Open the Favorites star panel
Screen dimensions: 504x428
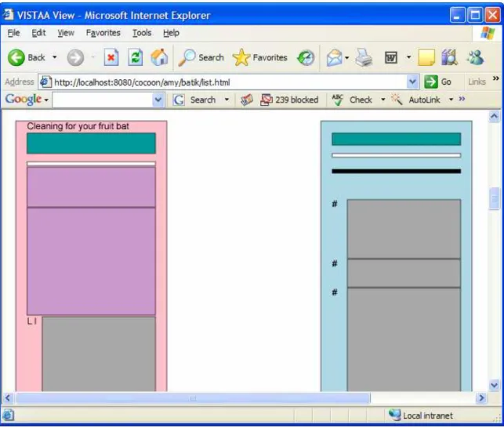241,57
